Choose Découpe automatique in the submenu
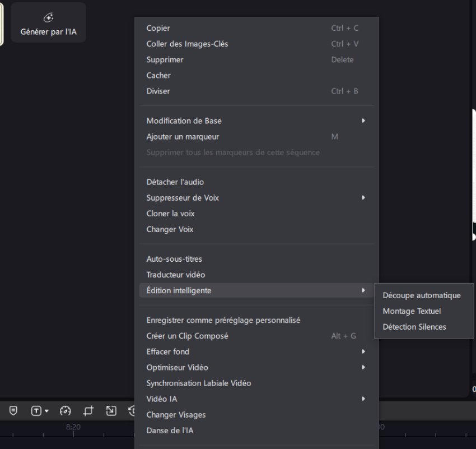The height and width of the screenshot is (449, 476). 424,295
